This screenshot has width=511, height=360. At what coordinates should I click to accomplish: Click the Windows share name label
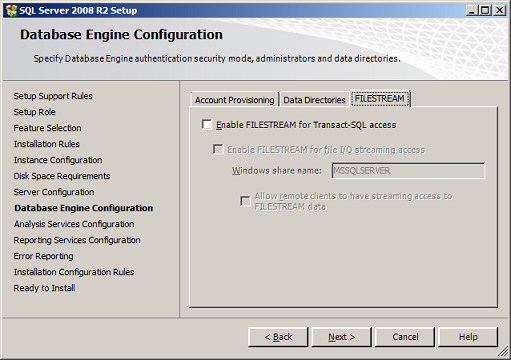click(x=277, y=171)
